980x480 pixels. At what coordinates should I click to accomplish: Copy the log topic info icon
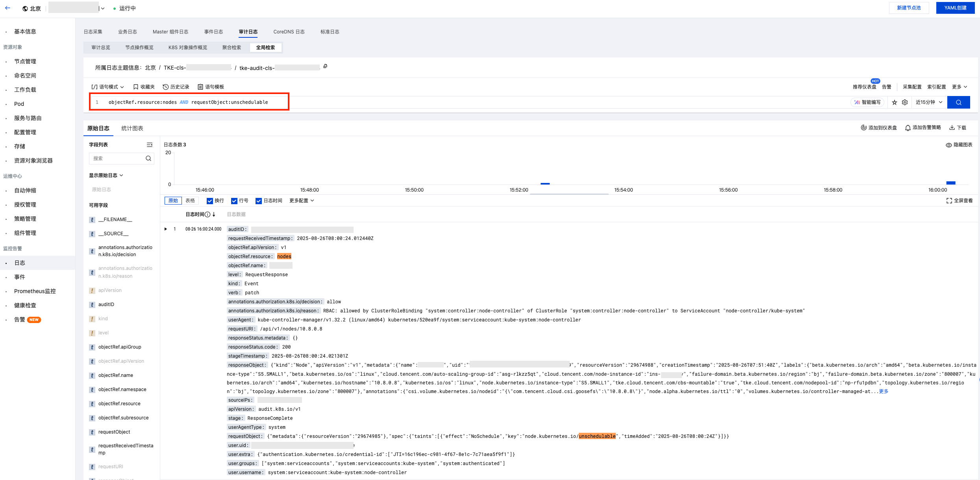325,66
